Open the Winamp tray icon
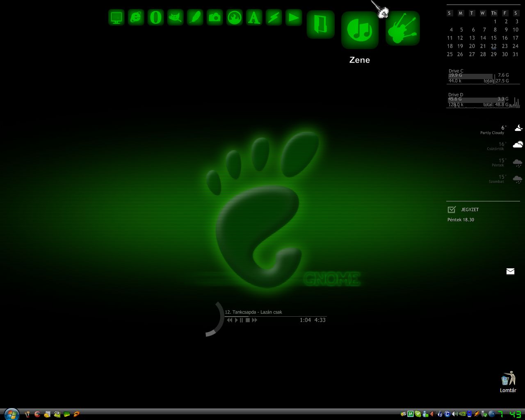 click(477, 414)
